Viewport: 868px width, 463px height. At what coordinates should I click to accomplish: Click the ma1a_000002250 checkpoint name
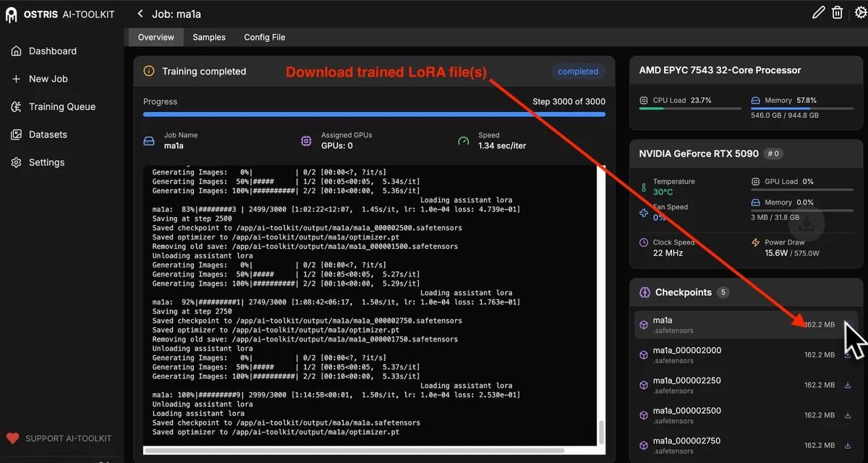pos(686,381)
